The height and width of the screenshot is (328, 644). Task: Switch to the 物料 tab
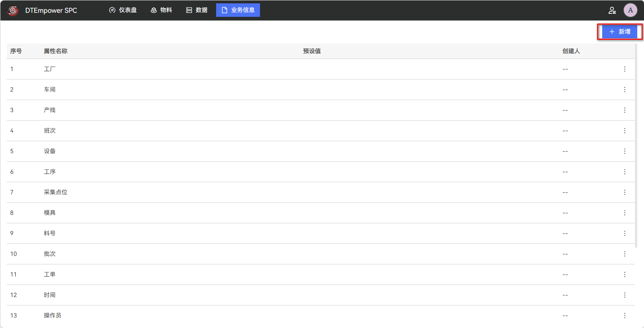point(162,10)
